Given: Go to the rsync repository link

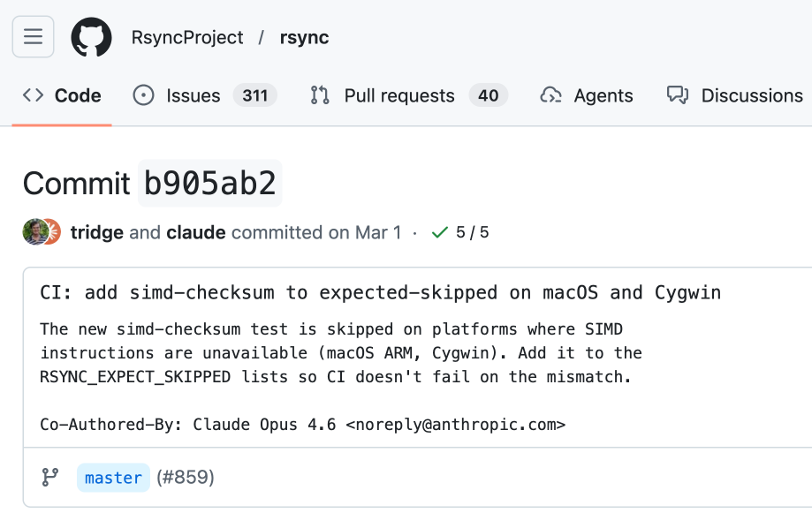Looking at the screenshot, I should [x=304, y=38].
